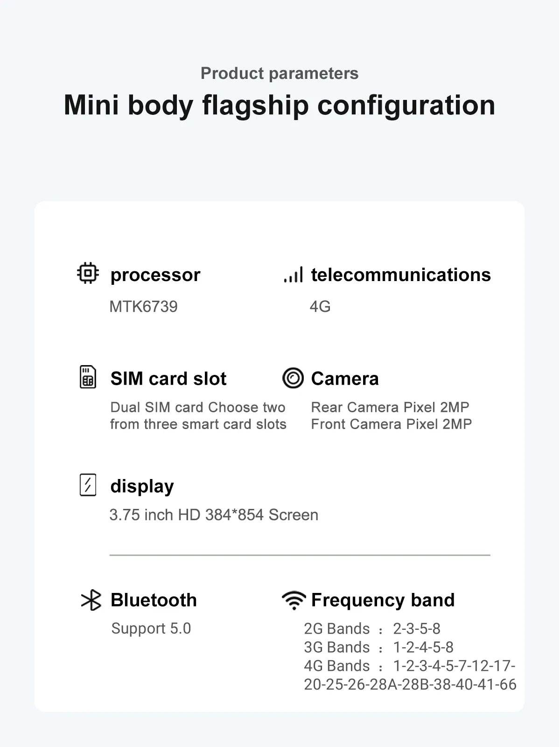Click the display screen icon

(x=88, y=485)
